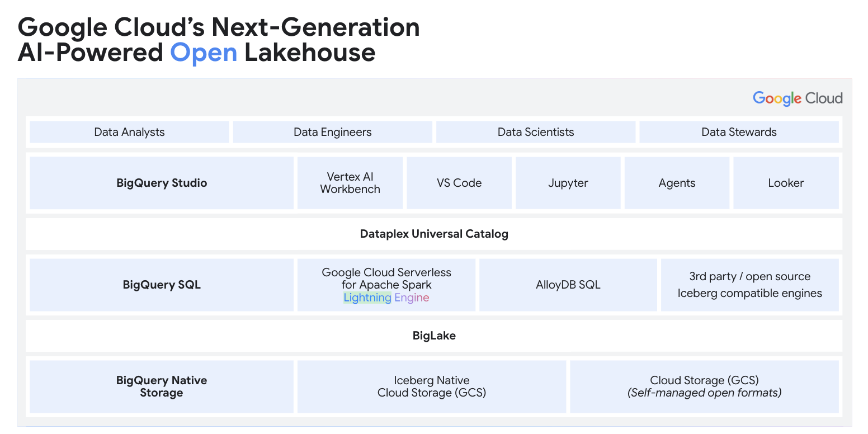Click the Looker box

point(786,183)
